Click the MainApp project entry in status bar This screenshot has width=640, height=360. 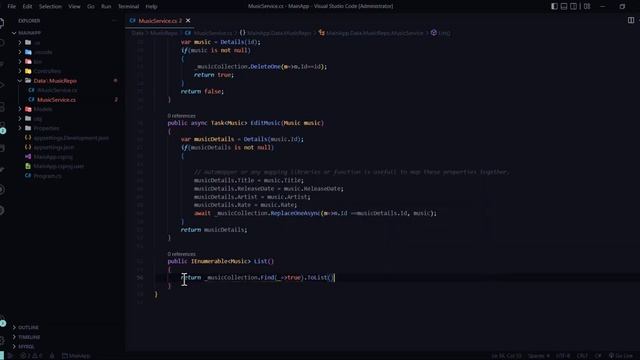point(76,356)
